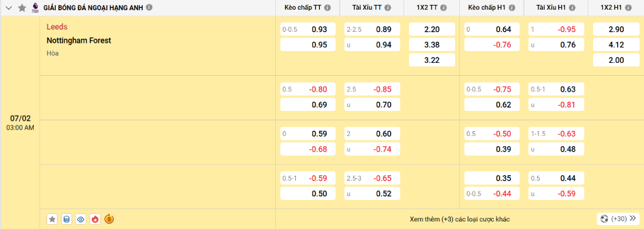Expand Xem thêm (+3) các loại cược khác

459,219
